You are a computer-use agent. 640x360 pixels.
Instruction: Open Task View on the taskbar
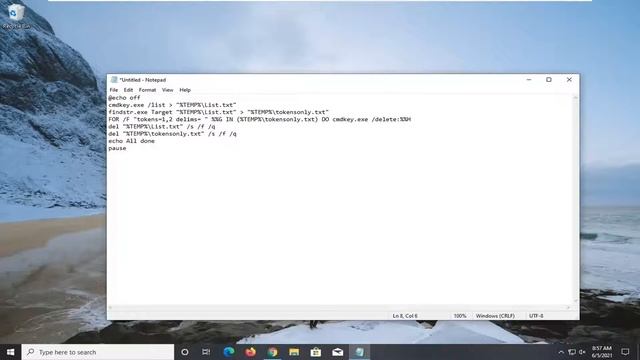[206, 352]
